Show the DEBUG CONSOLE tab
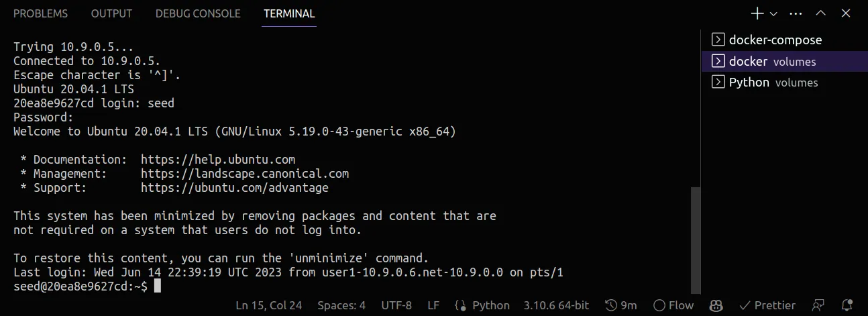Image resolution: width=868 pixels, height=316 pixels. (x=198, y=13)
